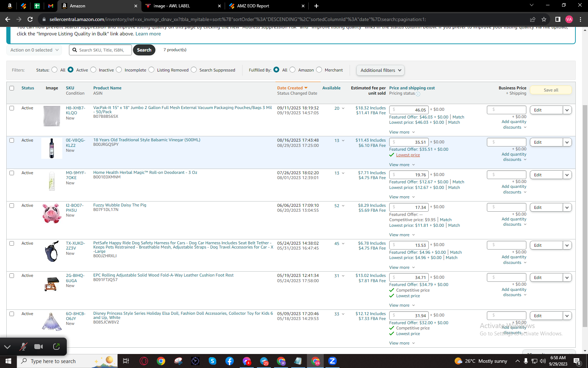Open the Learn more link in the notice
The image size is (588, 368).
(x=148, y=34)
